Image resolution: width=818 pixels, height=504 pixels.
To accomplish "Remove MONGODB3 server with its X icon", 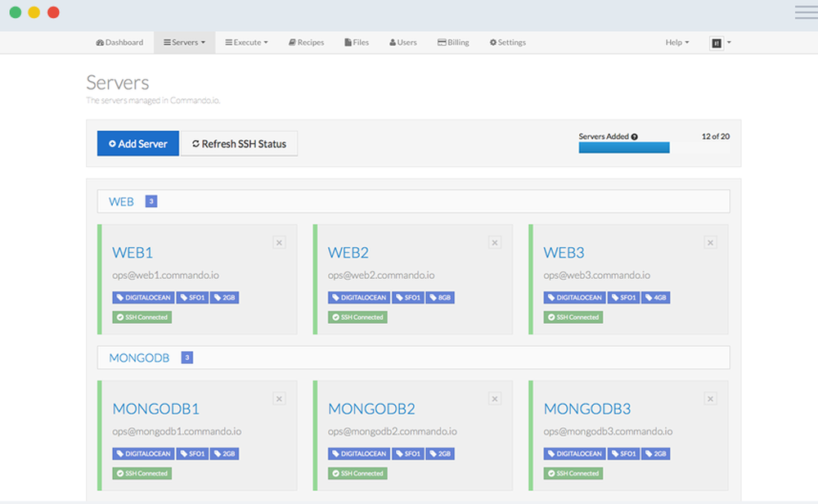I will 710,399.
